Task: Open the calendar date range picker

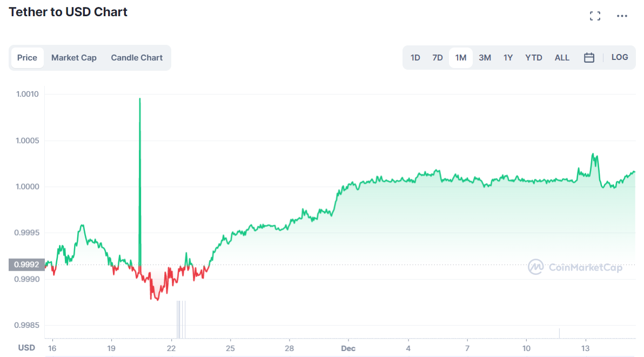Action: click(x=588, y=57)
